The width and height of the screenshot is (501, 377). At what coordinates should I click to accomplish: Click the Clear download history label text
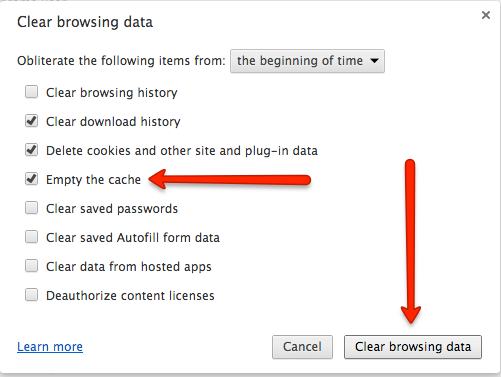coord(113,122)
